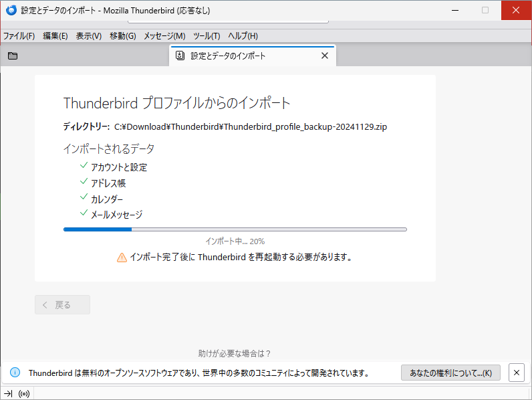Open the メッセージ(M) menu
The width and height of the screenshot is (532, 400).
click(x=164, y=36)
